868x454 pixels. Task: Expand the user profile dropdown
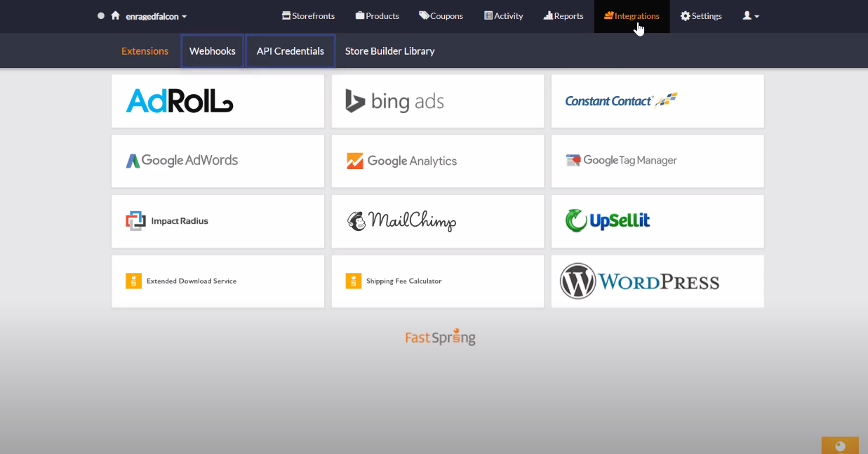coord(751,16)
